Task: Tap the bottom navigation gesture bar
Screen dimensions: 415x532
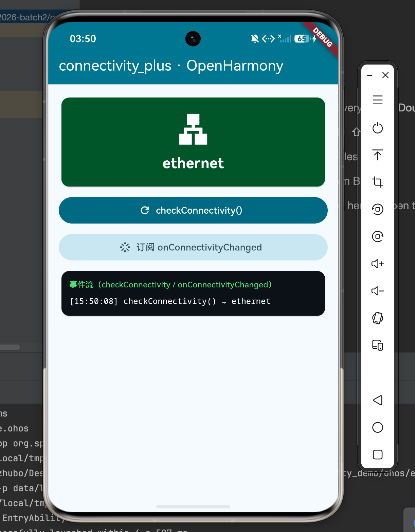Action: click(193, 507)
